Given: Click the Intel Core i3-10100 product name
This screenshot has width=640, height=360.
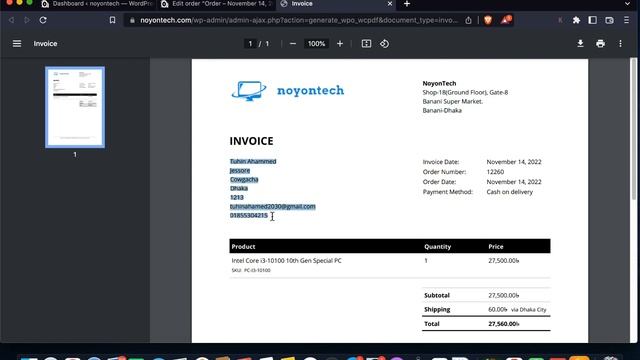Looking at the screenshot, I should 286,260.
